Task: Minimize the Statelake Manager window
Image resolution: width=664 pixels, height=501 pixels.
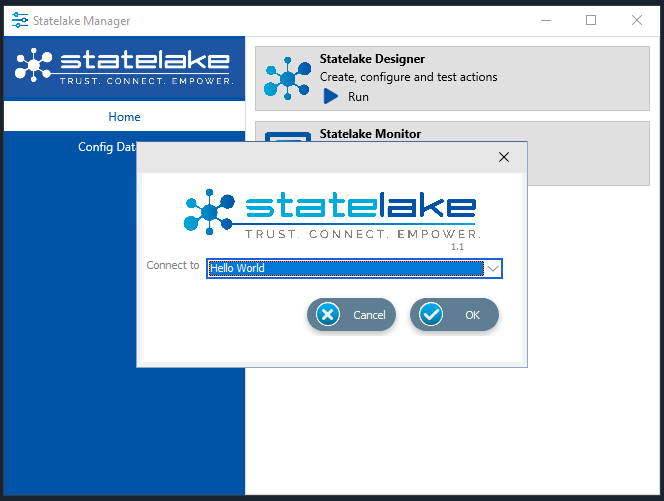Action: (546, 20)
